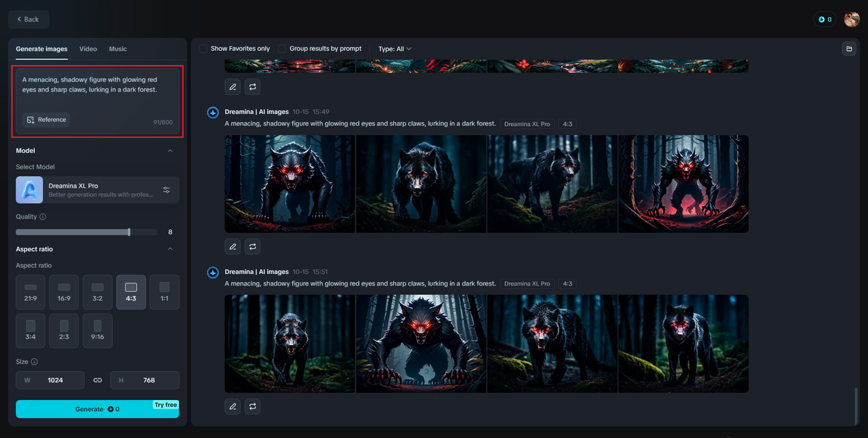
Task: Click Dreamina XL Pro tag on 15:51 result
Action: tap(527, 283)
